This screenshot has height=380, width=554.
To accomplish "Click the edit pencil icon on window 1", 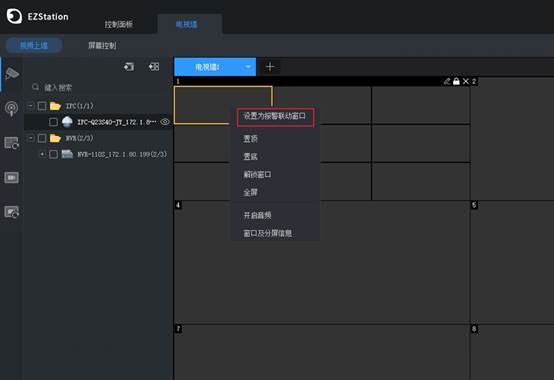I will coord(447,82).
